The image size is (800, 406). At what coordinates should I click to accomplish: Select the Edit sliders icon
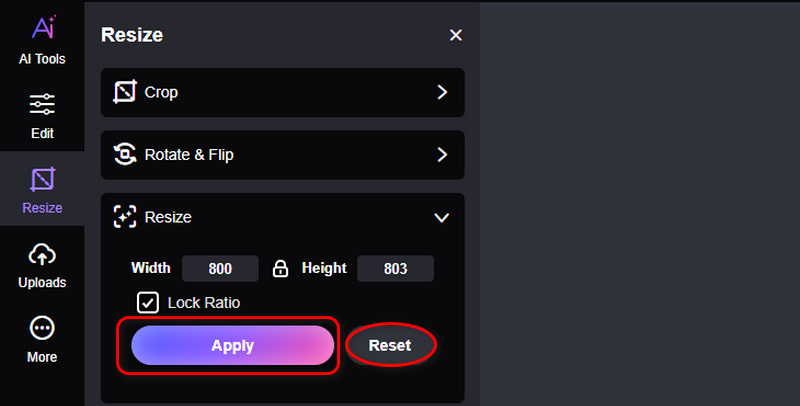(x=42, y=104)
